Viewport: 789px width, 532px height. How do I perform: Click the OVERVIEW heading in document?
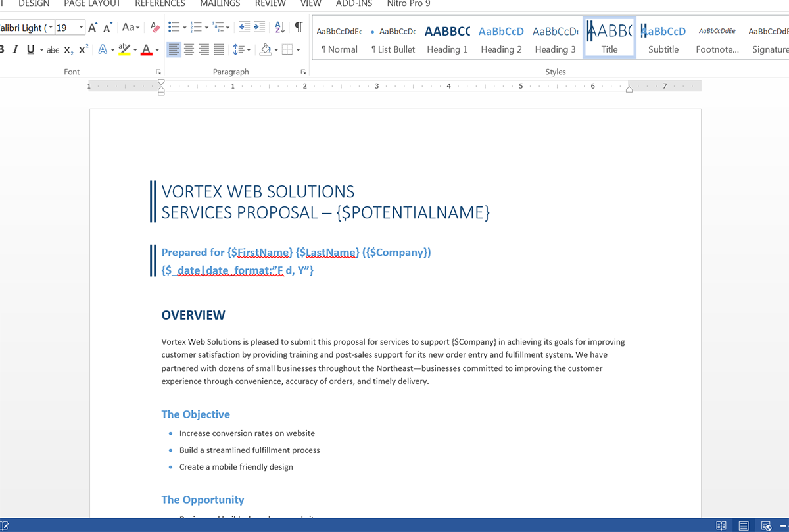point(193,315)
